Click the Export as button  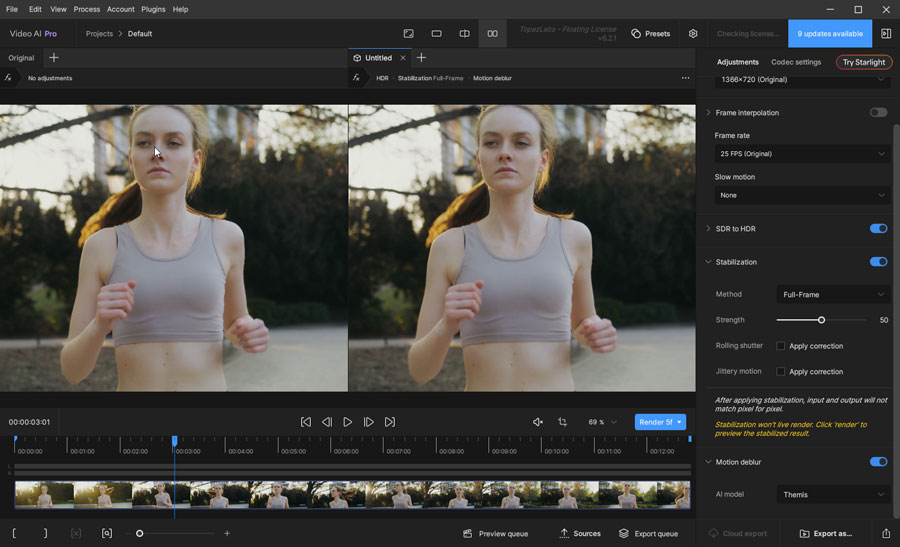825,533
